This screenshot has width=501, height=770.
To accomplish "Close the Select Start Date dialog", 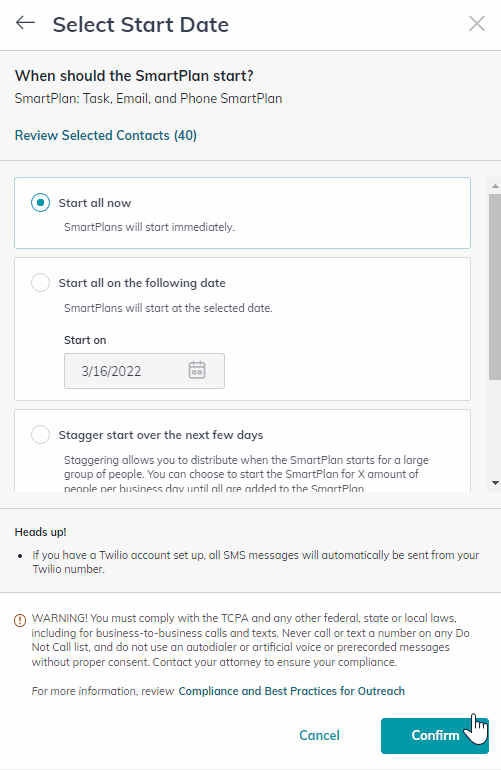I will pyautogui.click(x=476, y=24).
